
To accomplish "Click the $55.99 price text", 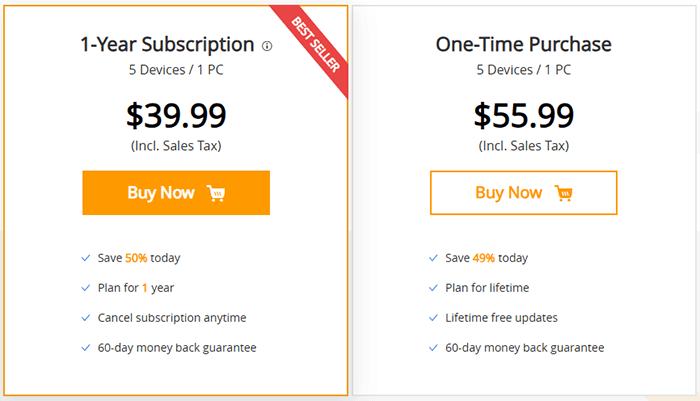I will [524, 116].
